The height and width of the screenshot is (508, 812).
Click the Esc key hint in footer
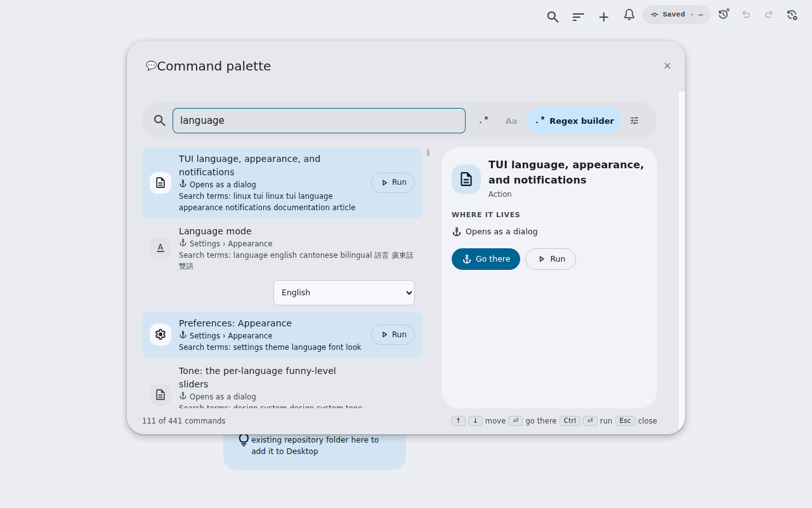(625, 421)
